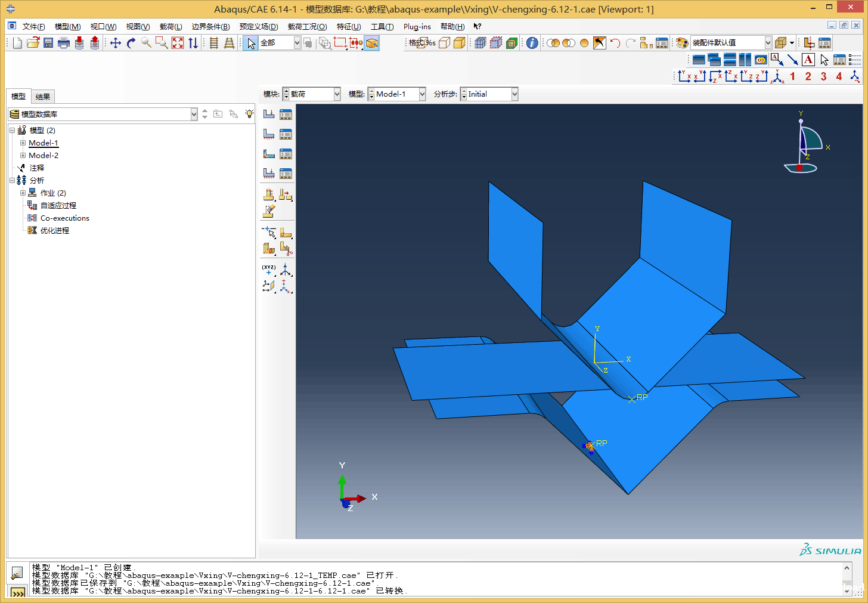The image size is (868, 603).
Task: Click the Auto-Fit View icon
Action: click(178, 43)
